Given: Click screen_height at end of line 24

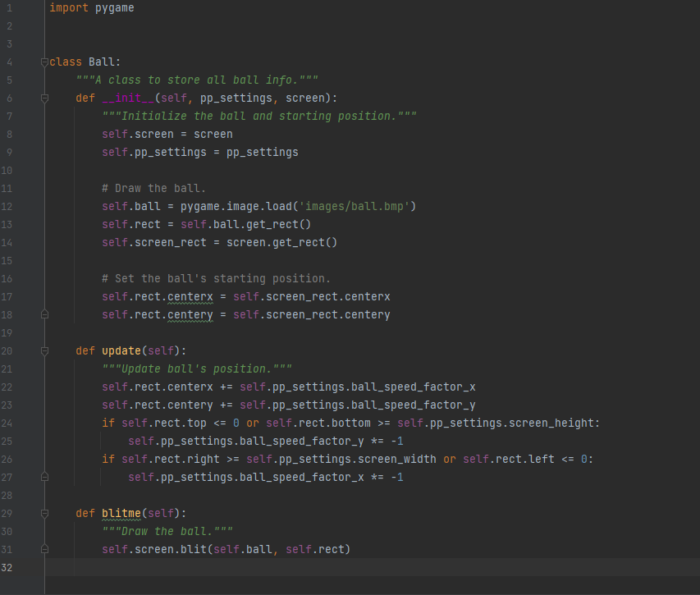Looking at the screenshot, I should pos(555,423).
